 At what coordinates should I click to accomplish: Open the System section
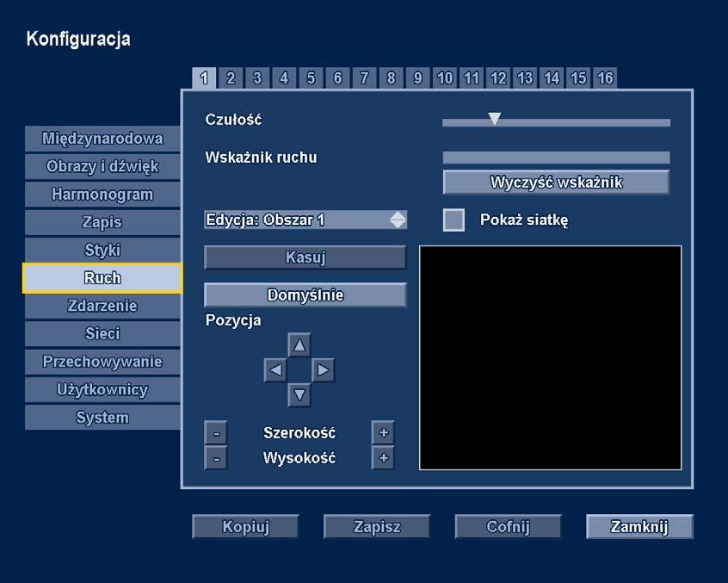click(x=102, y=417)
